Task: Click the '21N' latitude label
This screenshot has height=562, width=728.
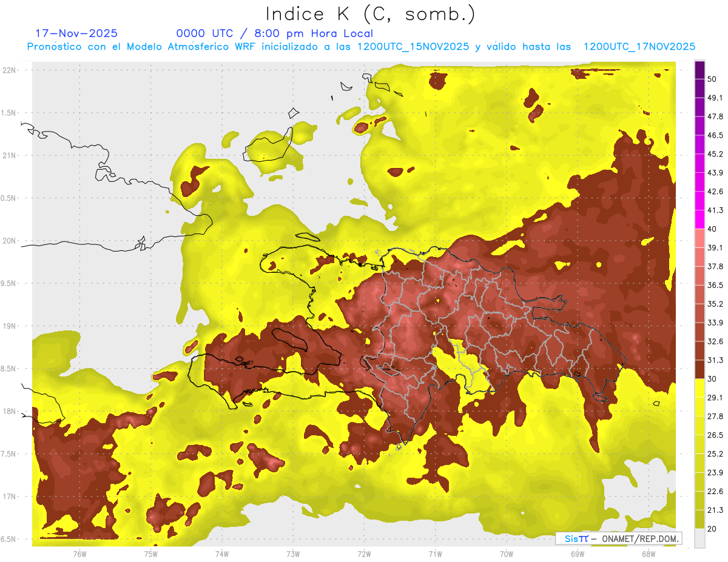Action: 10,155
